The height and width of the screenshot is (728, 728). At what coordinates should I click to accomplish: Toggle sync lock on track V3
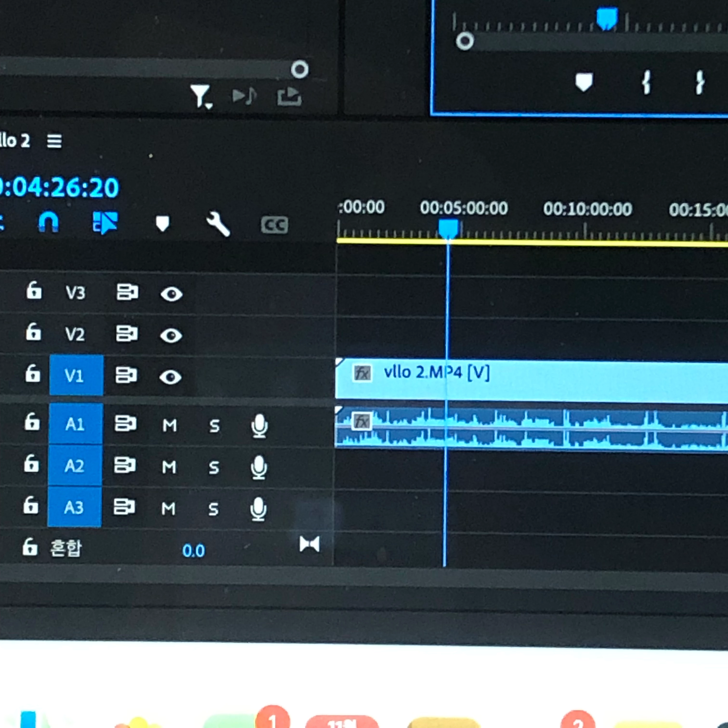127,292
